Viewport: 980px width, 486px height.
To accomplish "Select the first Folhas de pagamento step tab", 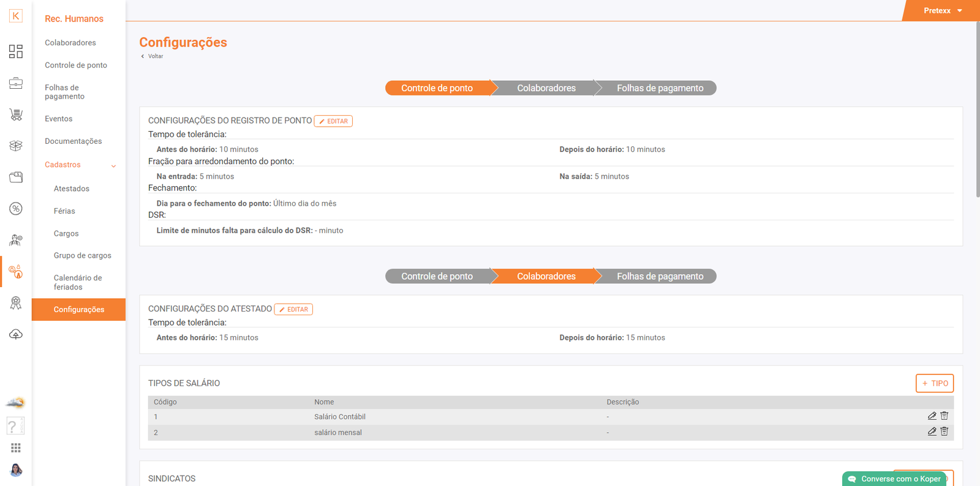I will 659,88.
